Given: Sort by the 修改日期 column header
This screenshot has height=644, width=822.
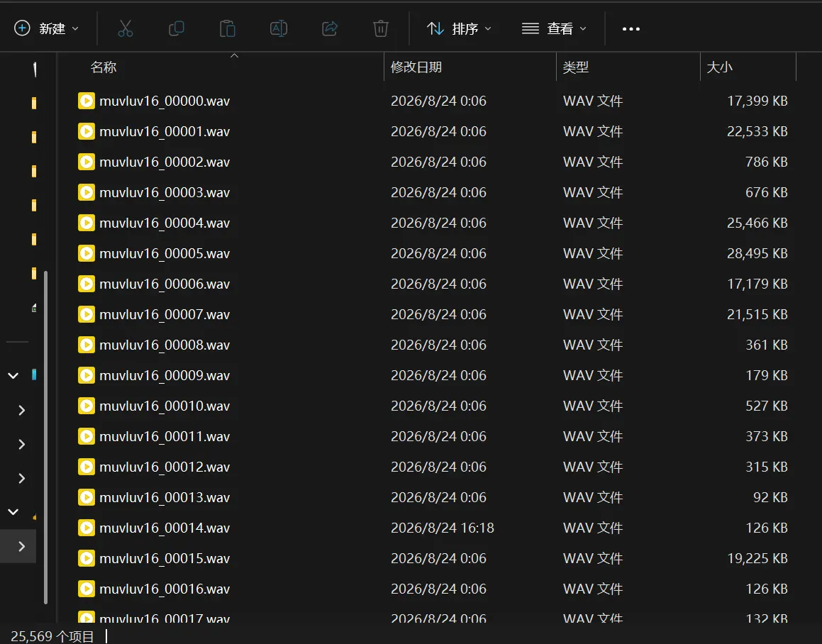Looking at the screenshot, I should [416, 67].
